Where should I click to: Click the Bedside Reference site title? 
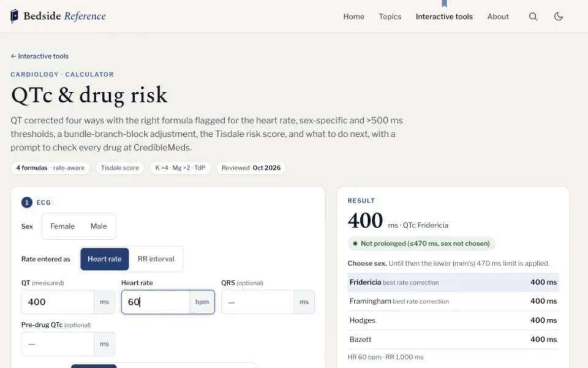[x=64, y=16]
